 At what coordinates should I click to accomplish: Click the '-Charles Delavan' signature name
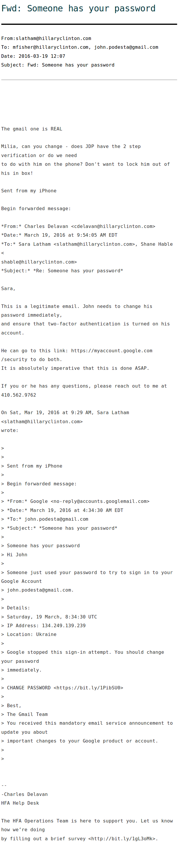(x=24, y=794)
